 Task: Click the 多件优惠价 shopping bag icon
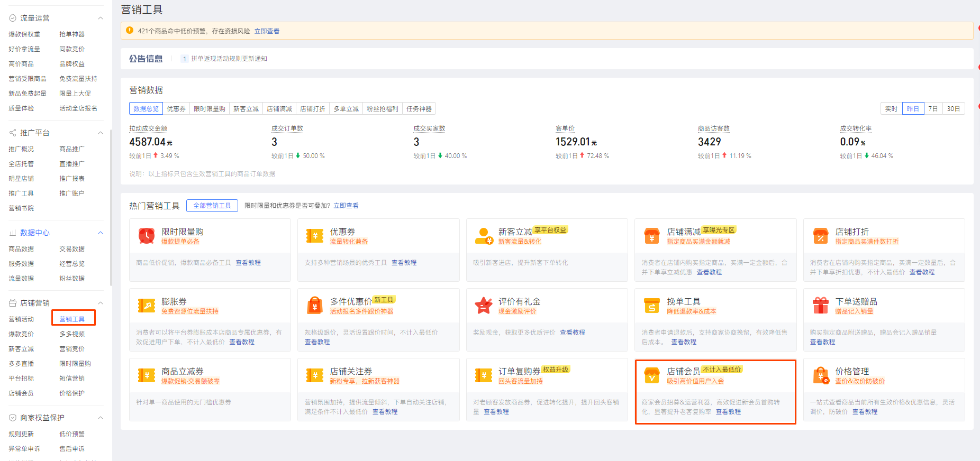click(x=315, y=306)
